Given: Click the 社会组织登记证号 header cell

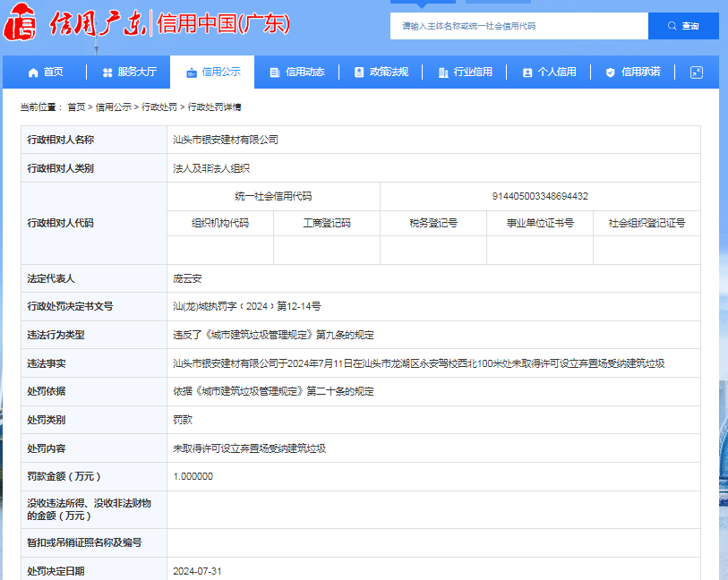Looking at the screenshot, I should pos(647,223).
